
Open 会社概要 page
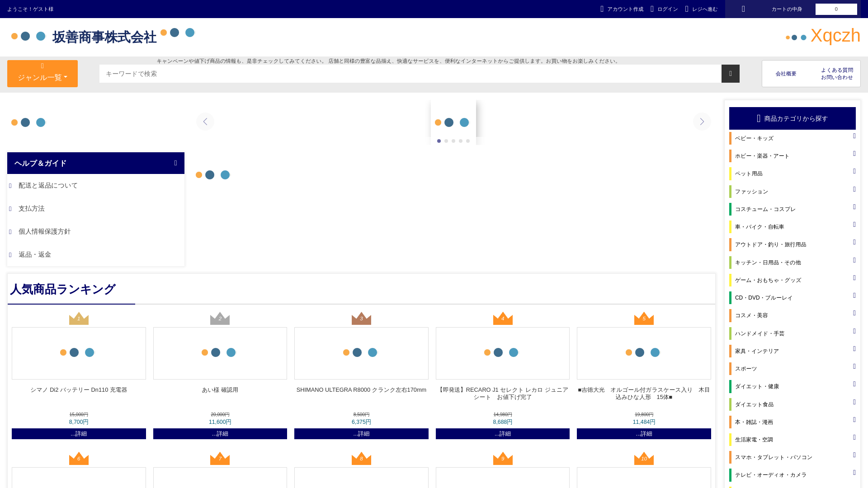pyautogui.click(x=786, y=74)
